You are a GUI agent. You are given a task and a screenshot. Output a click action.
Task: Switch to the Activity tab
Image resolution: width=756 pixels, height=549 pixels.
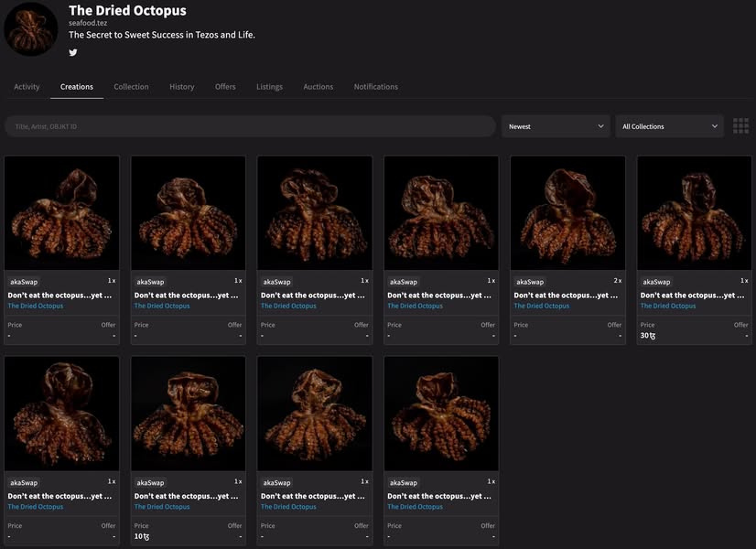(27, 87)
